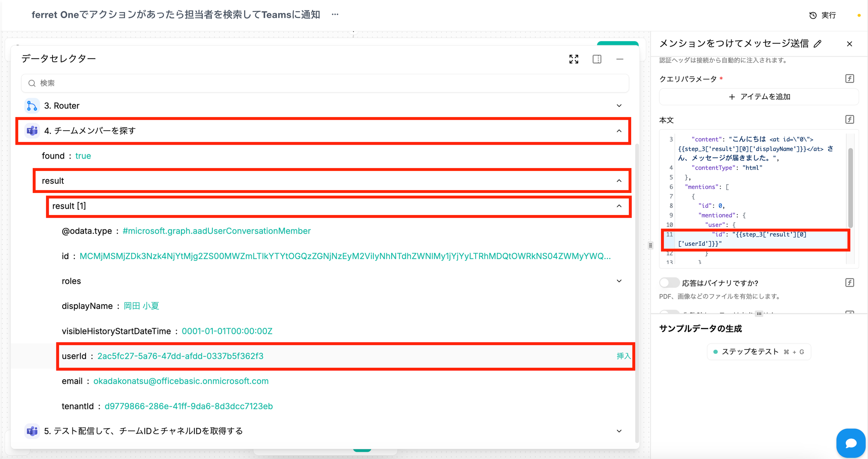The width and height of the screenshot is (868, 459).
Task: Click function icon beside binary response toggle
Action: click(x=849, y=283)
